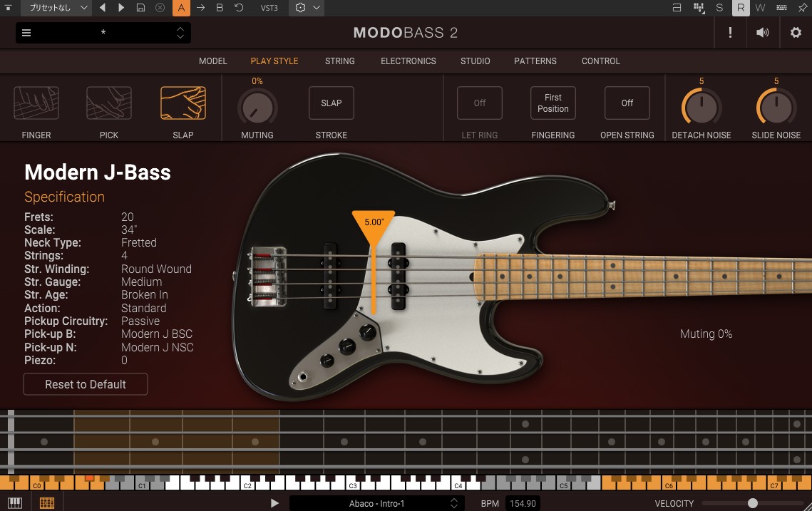
Task: Expand dropdown arrow next to hexagon icon
Action: point(317,8)
